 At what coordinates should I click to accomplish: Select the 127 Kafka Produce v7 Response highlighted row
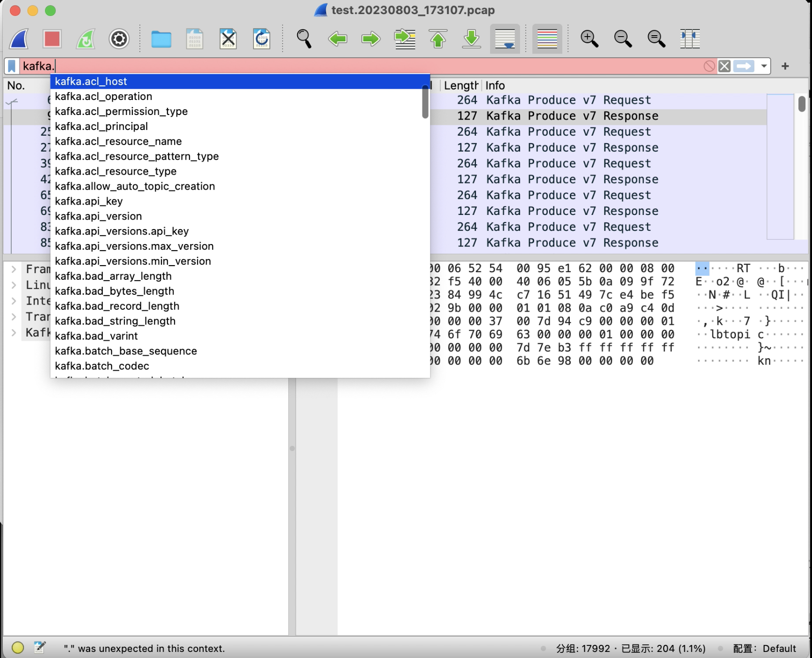[598, 116]
